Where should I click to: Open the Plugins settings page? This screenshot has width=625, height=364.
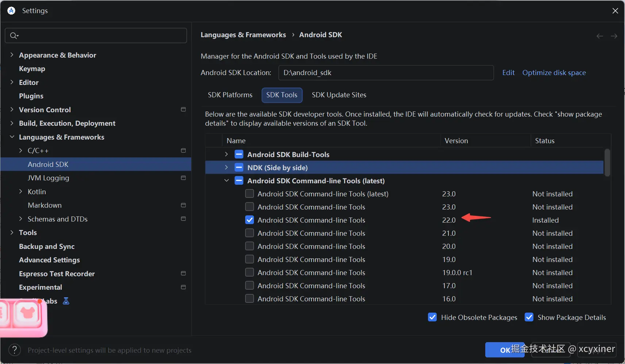click(x=31, y=96)
